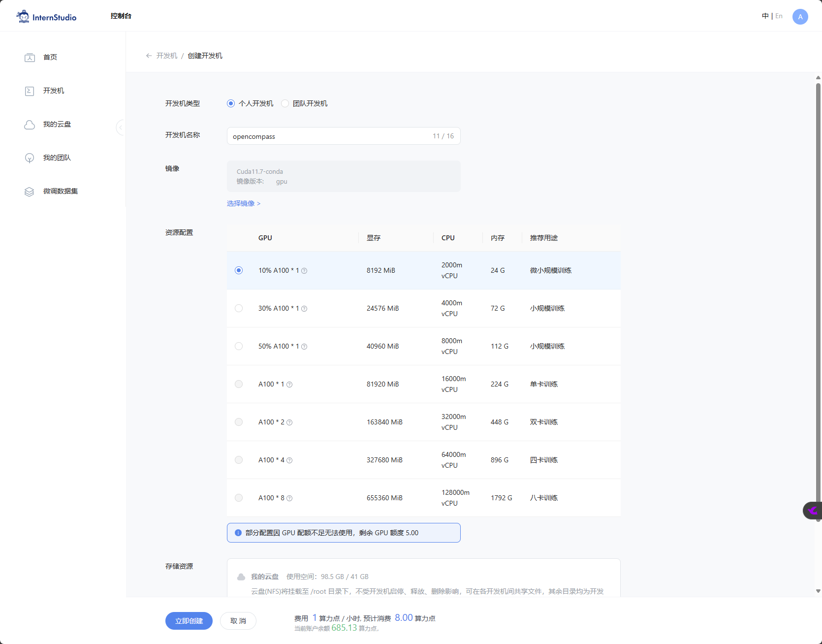Expand 选择镜像 image selector link
The width and height of the screenshot is (822, 644).
click(x=244, y=203)
